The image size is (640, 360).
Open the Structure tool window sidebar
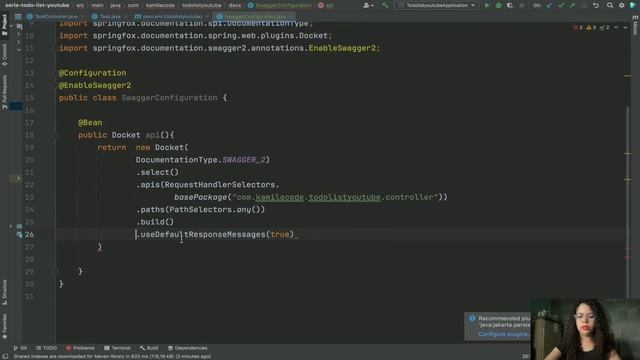pyautogui.click(x=4, y=292)
